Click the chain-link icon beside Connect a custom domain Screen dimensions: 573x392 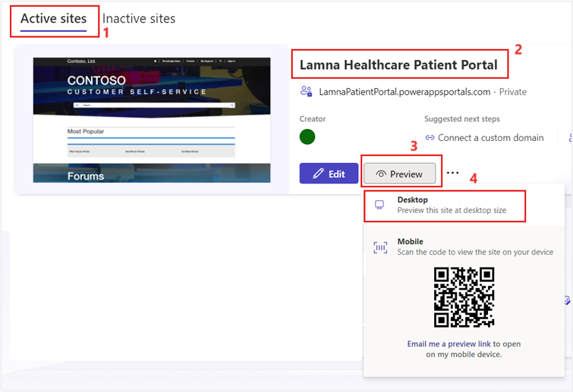tap(430, 137)
